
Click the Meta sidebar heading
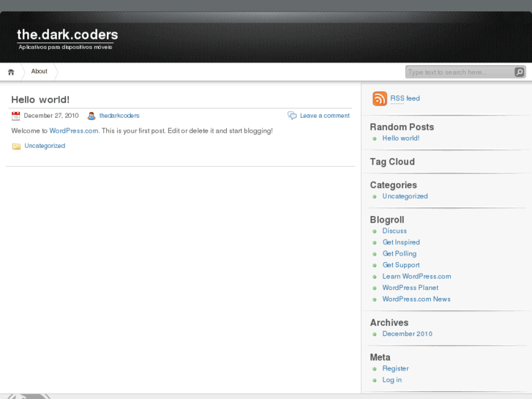[x=380, y=357]
